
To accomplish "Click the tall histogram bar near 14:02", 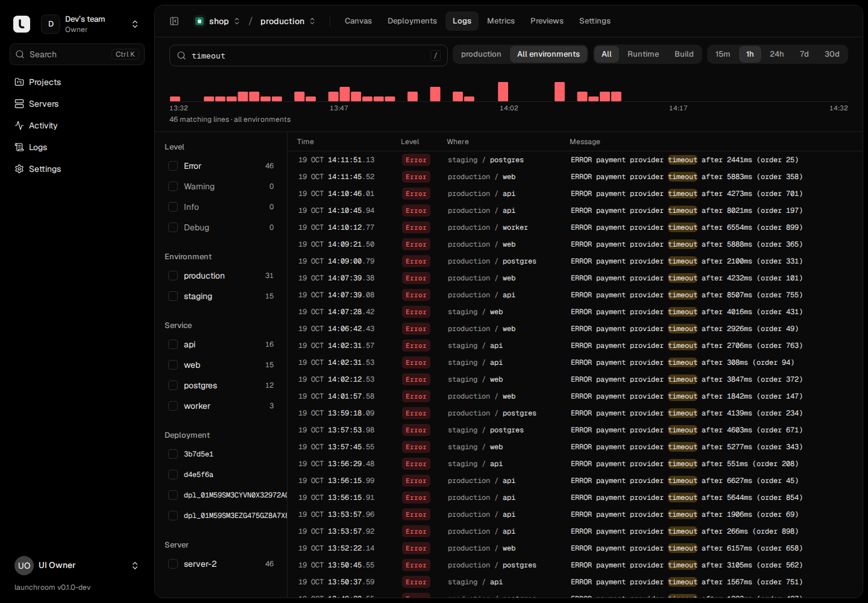I will click(x=503, y=92).
